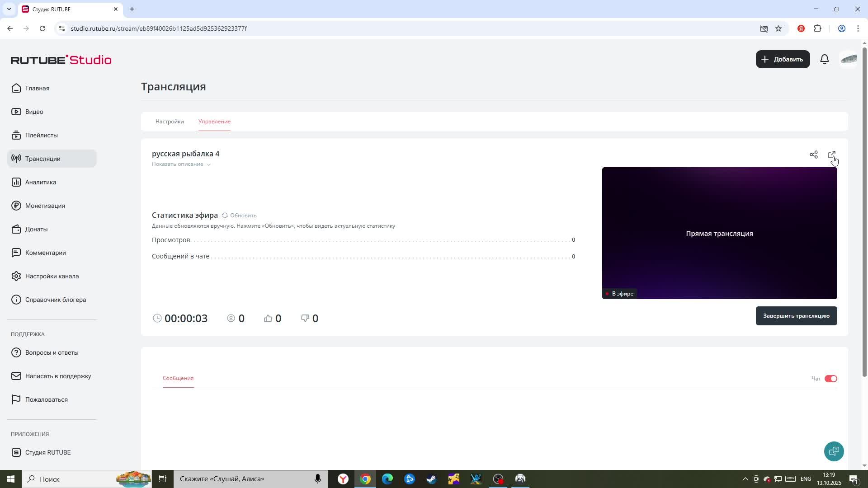Open the support chat bubble icon

(x=834, y=451)
